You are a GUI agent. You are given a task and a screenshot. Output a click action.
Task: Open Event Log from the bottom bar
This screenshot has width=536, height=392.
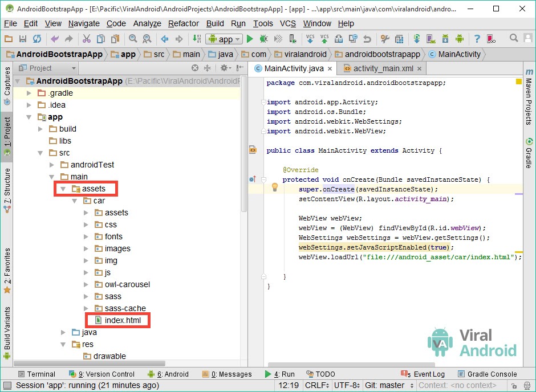[423, 374]
